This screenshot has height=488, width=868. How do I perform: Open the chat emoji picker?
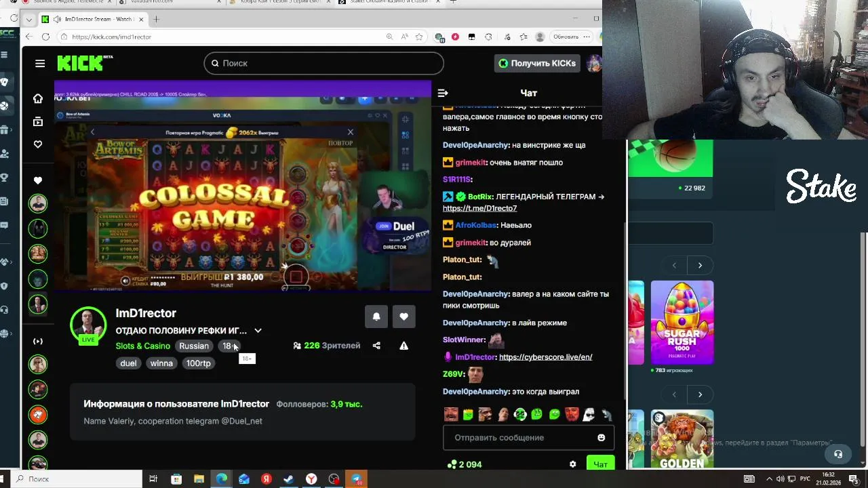(x=601, y=438)
